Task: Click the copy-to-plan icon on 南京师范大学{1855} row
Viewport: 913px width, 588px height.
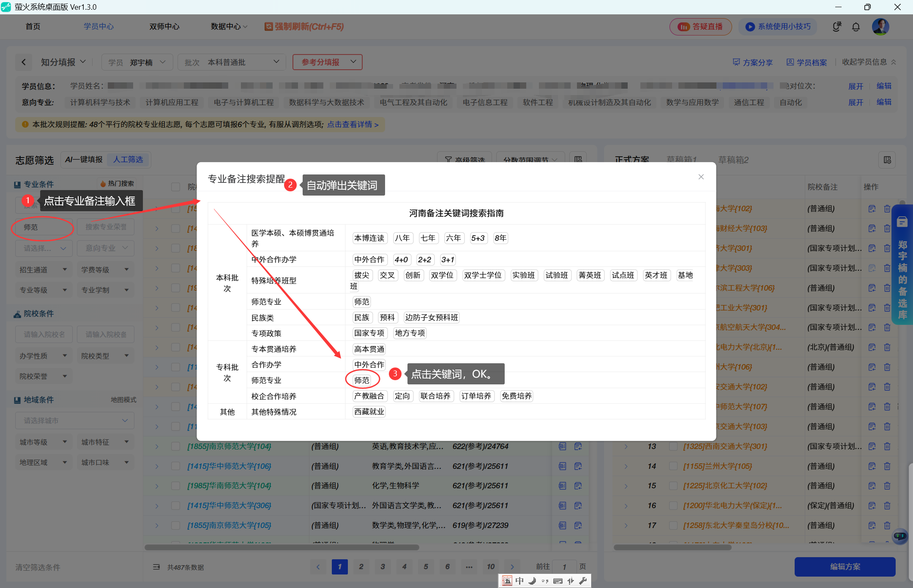Action: coord(562,446)
